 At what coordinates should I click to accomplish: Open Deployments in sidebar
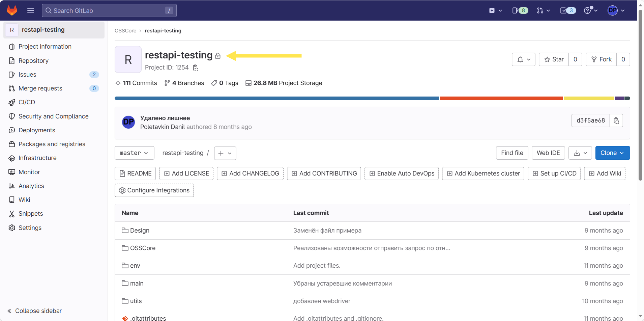coord(54,130)
